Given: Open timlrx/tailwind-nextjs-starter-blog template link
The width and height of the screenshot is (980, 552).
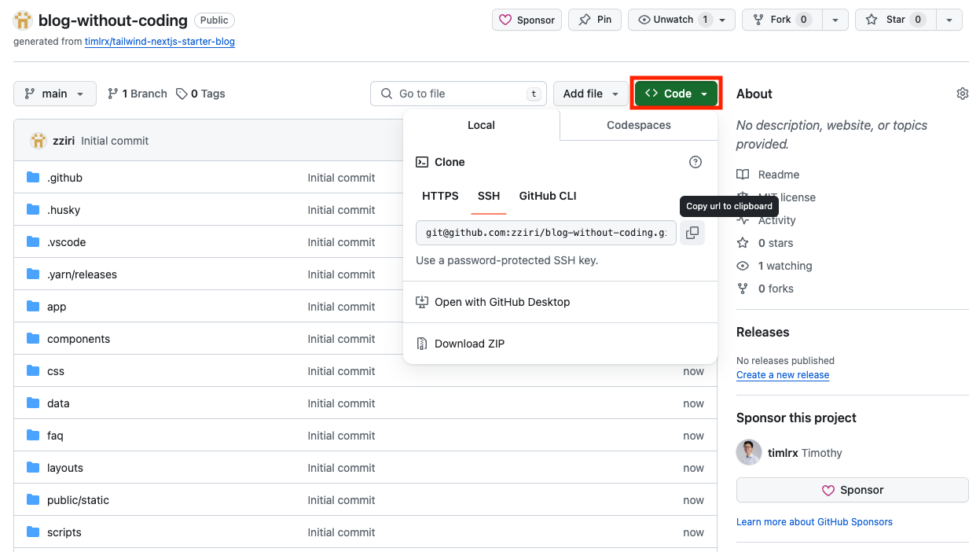Looking at the screenshot, I should [160, 42].
